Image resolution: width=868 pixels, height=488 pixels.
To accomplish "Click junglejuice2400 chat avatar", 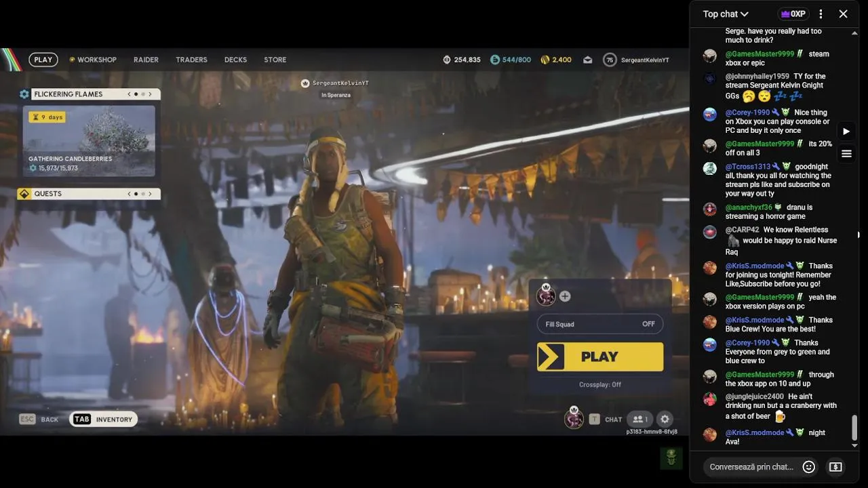I will (710, 399).
